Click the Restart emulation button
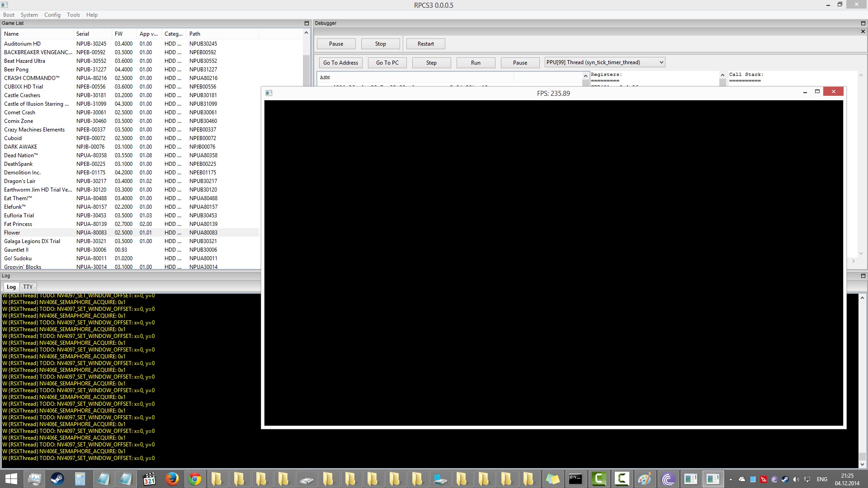This screenshot has height=488, width=868. point(425,44)
